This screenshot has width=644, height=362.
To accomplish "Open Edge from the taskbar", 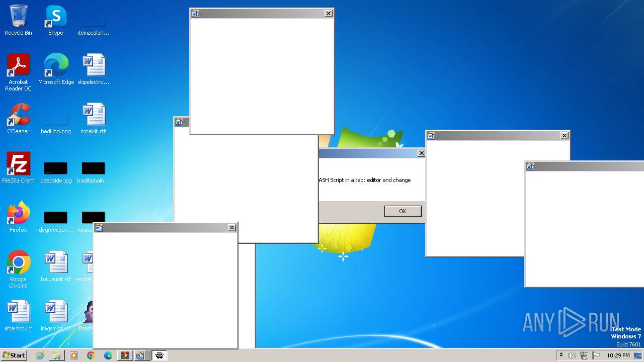I will coord(108,355).
